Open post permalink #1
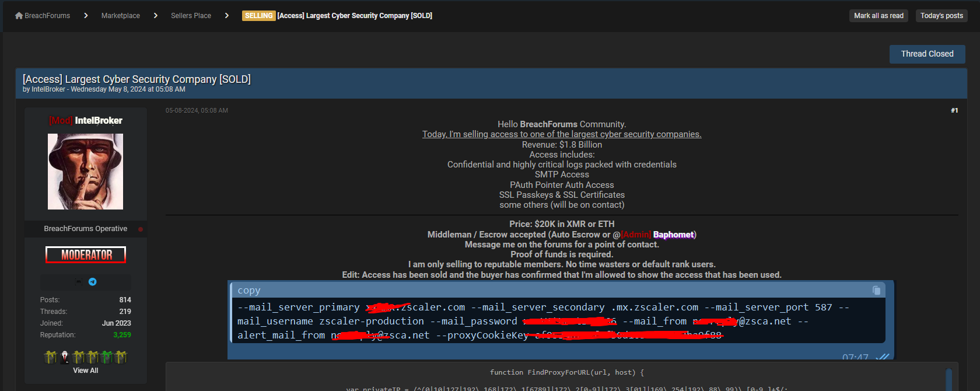 [954, 110]
